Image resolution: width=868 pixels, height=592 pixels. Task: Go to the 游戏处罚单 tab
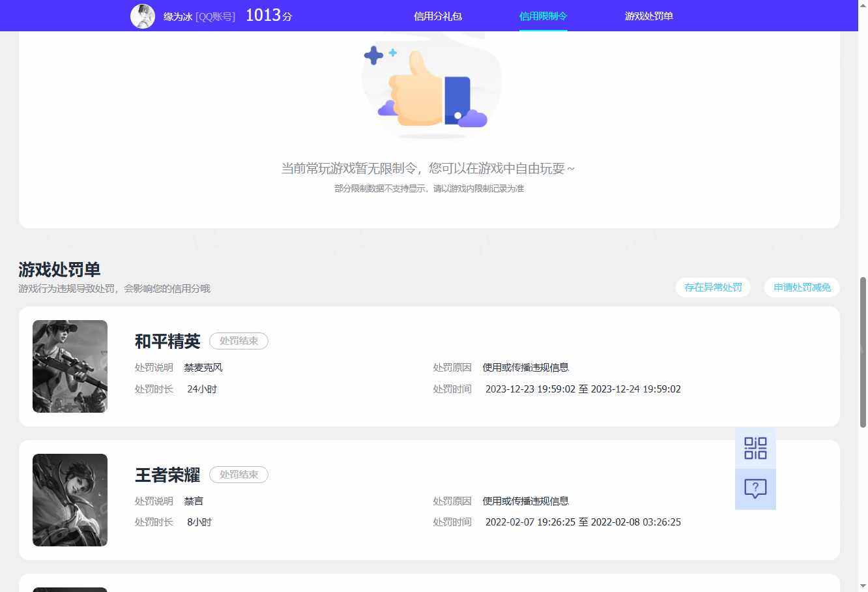(x=648, y=16)
